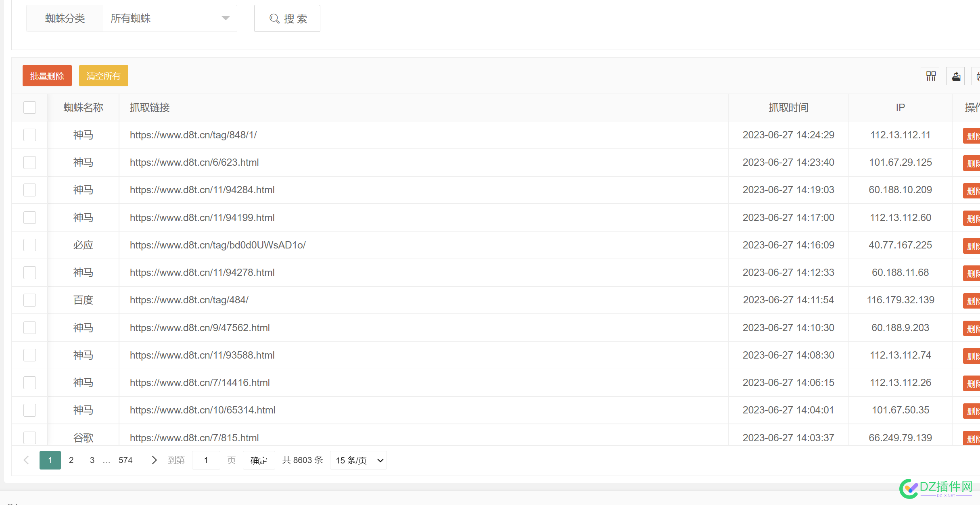Check row with 10/65314.html link

[30, 410]
